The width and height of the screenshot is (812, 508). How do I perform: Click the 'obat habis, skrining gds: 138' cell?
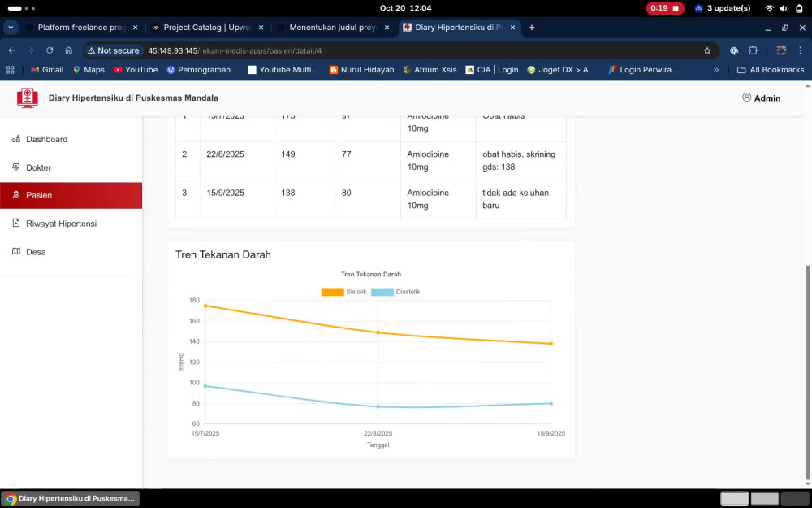pyautogui.click(x=521, y=161)
